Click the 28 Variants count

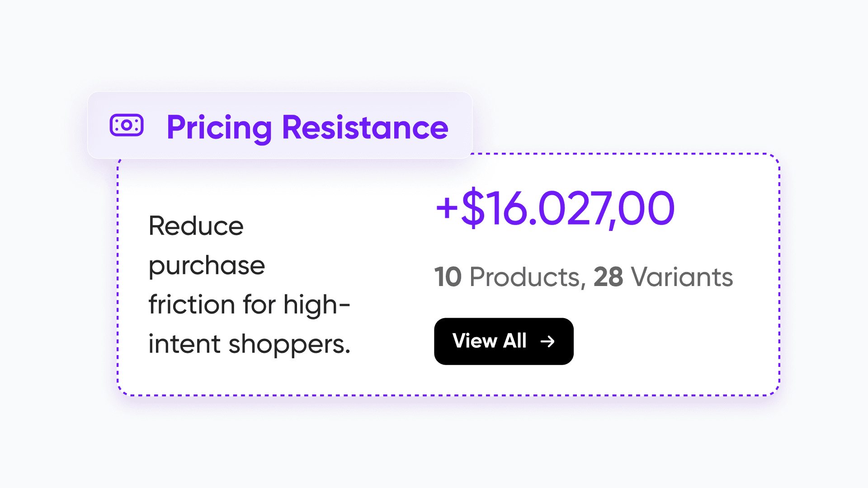(x=663, y=277)
